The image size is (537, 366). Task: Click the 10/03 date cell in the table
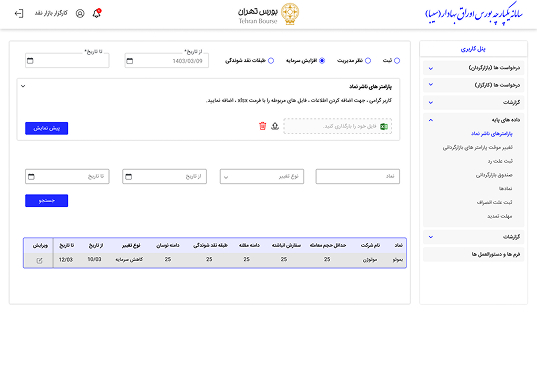click(95, 260)
